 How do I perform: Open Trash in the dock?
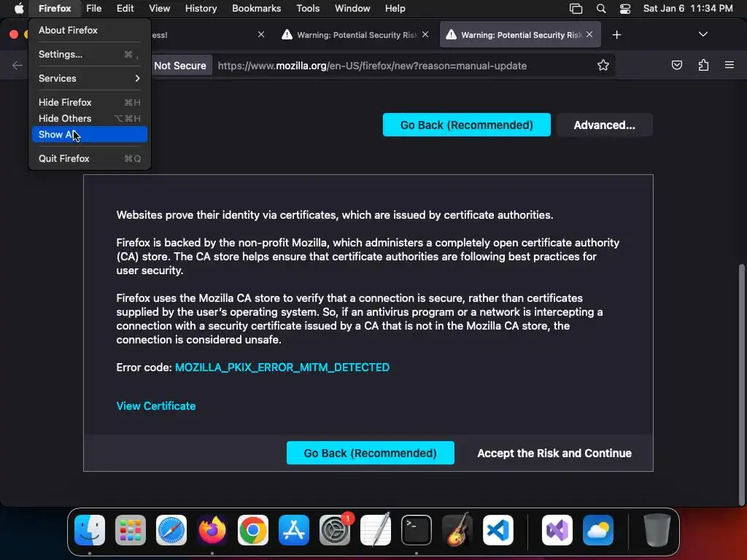coord(657,530)
